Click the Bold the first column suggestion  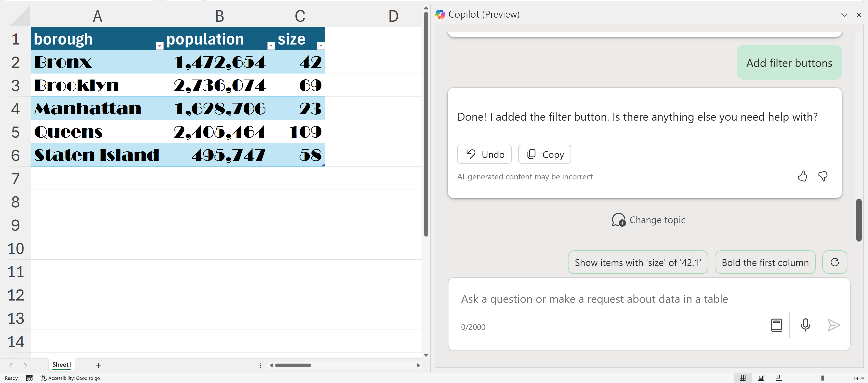coord(765,262)
